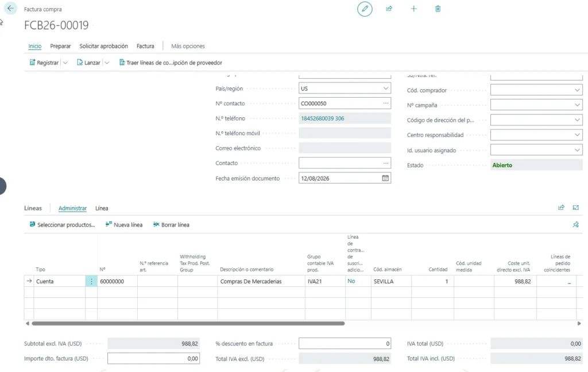Click the % descuento en factura field
The width and height of the screenshot is (588, 372).
pyautogui.click(x=345, y=343)
